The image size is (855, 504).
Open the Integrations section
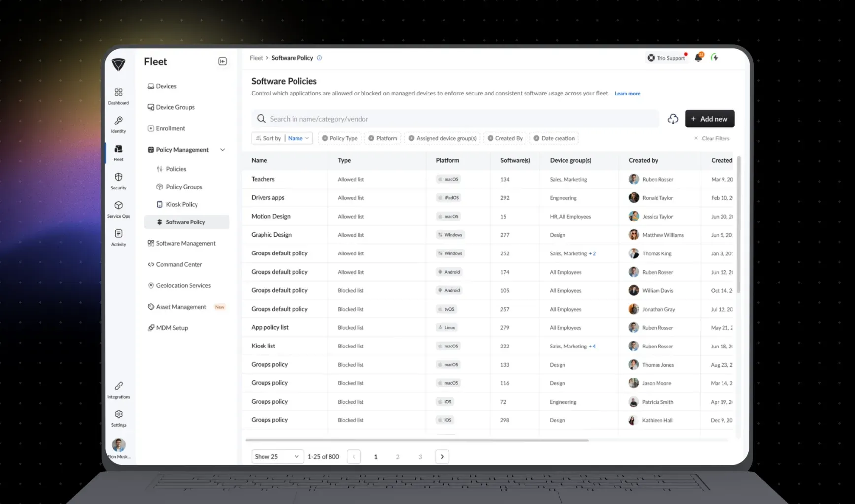coord(118,390)
